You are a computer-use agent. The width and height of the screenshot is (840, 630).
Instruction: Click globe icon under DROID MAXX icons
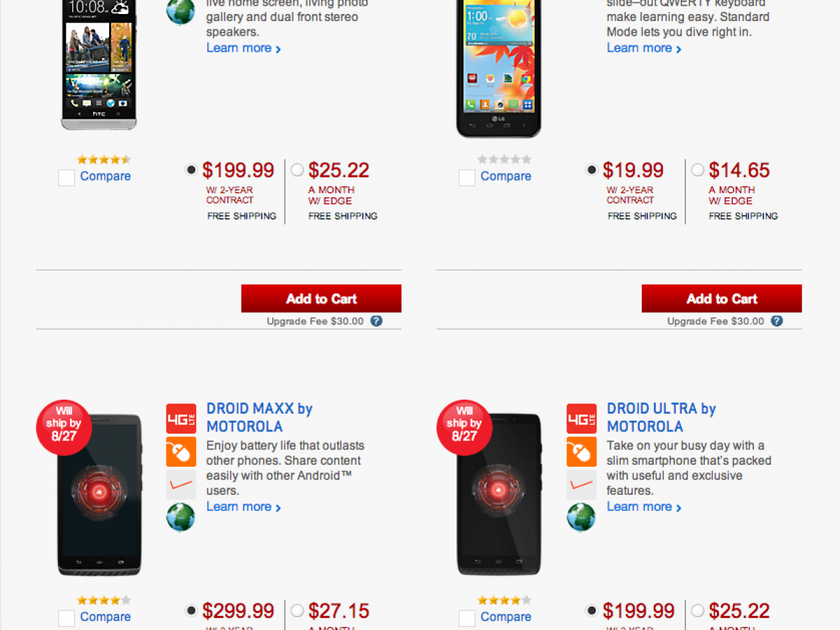181,517
